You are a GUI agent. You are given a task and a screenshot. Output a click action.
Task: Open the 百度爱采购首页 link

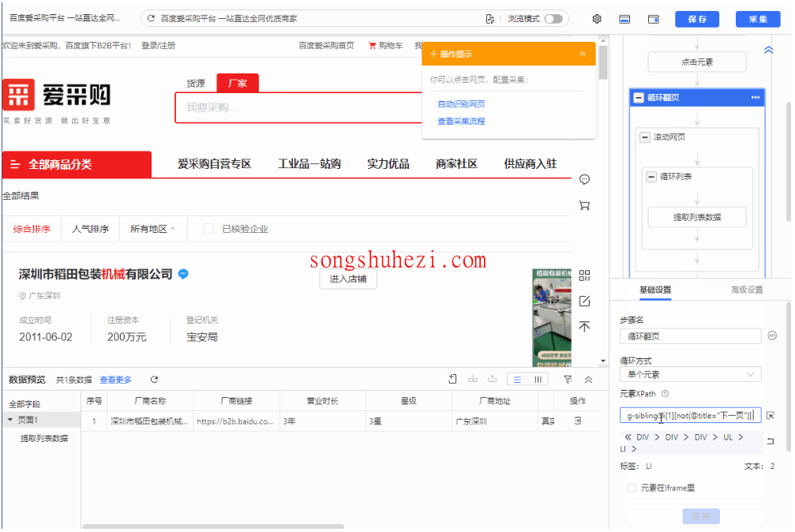(x=327, y=46)
